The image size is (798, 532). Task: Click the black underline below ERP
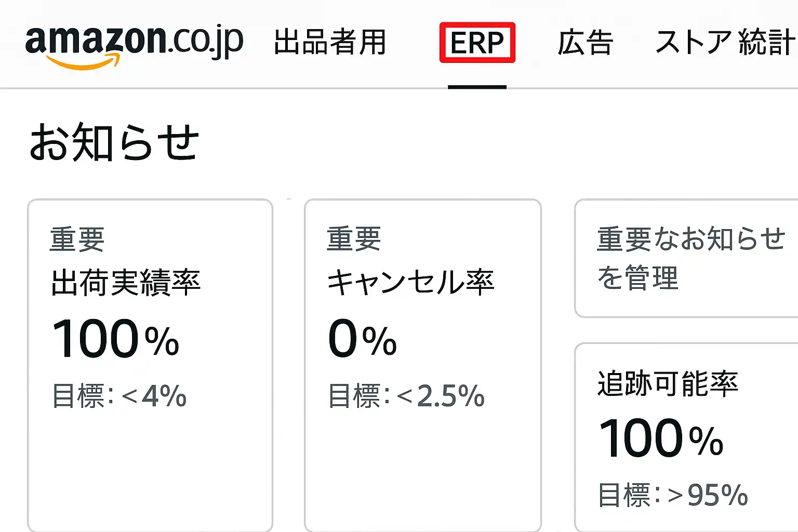477,87
